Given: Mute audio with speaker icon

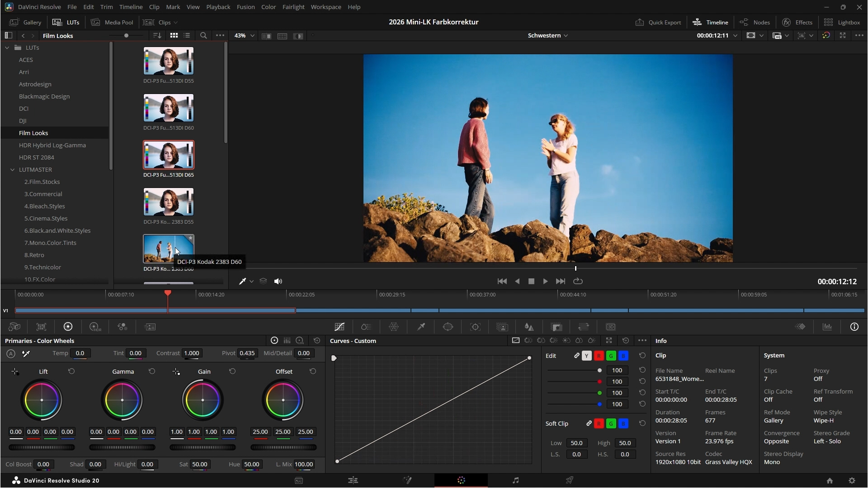Looking at the screenshot, I should click(278, 281).
